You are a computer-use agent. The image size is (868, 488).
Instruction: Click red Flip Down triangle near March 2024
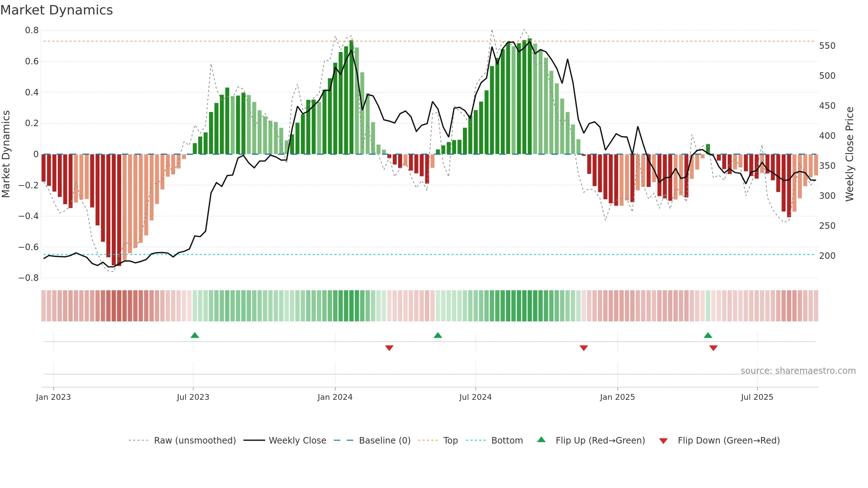[x=389, y=348]
